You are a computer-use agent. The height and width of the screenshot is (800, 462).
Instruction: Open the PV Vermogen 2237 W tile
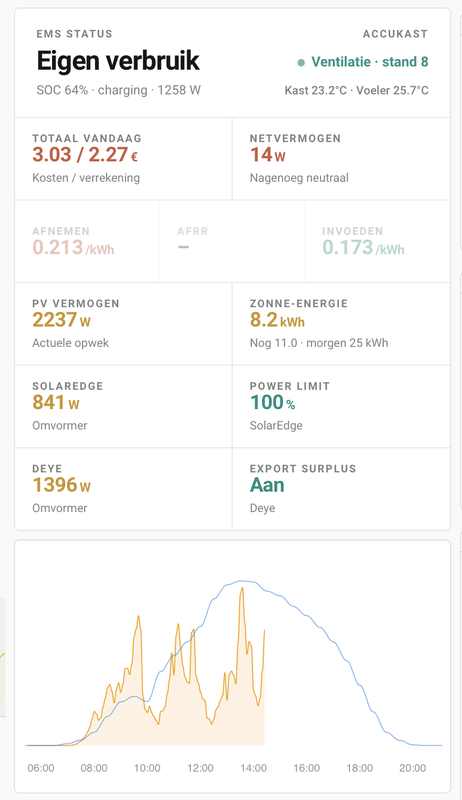tap(123, 324)
